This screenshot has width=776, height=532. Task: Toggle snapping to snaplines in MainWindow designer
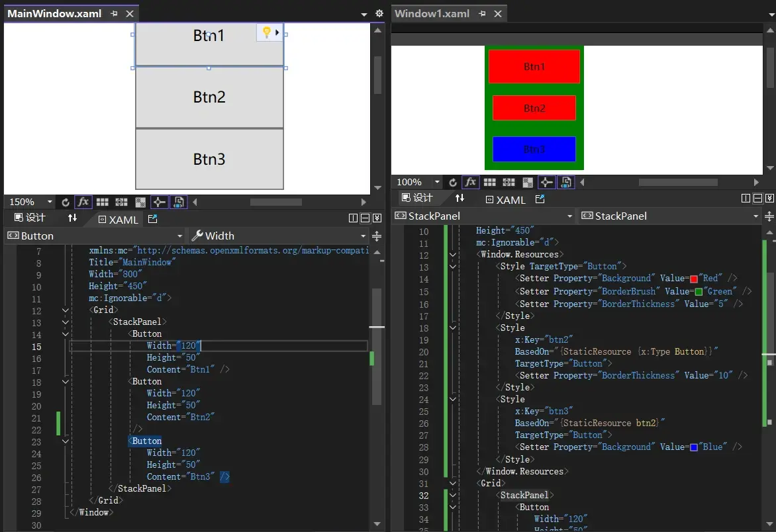coord(159,202)
